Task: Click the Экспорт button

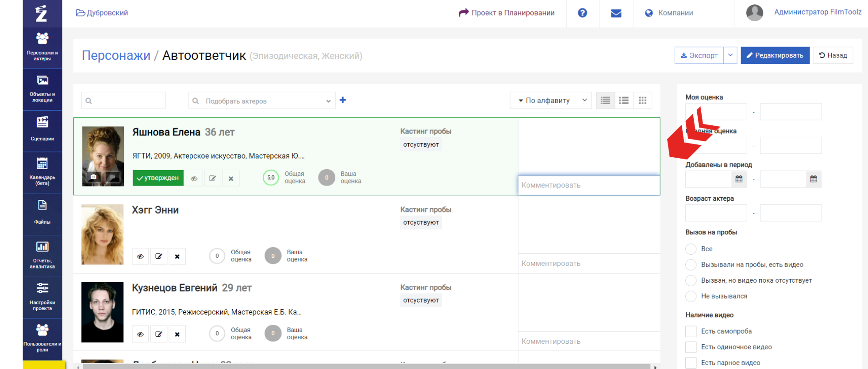Action: (699, 55)
